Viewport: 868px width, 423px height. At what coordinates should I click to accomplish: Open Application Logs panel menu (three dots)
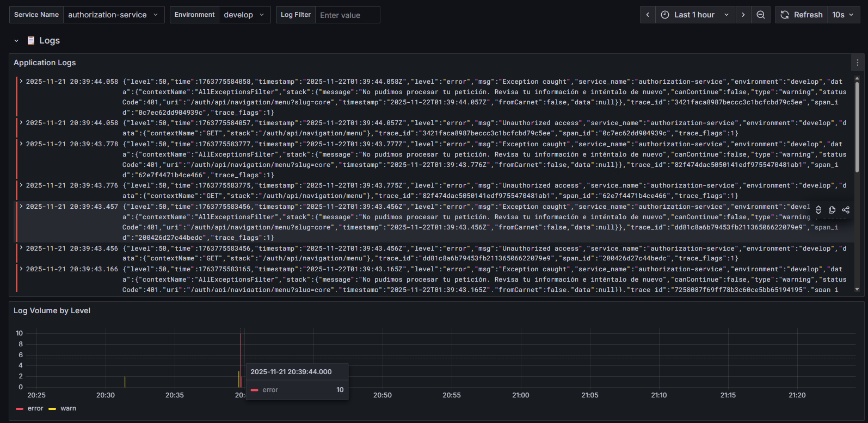point(858,63)
